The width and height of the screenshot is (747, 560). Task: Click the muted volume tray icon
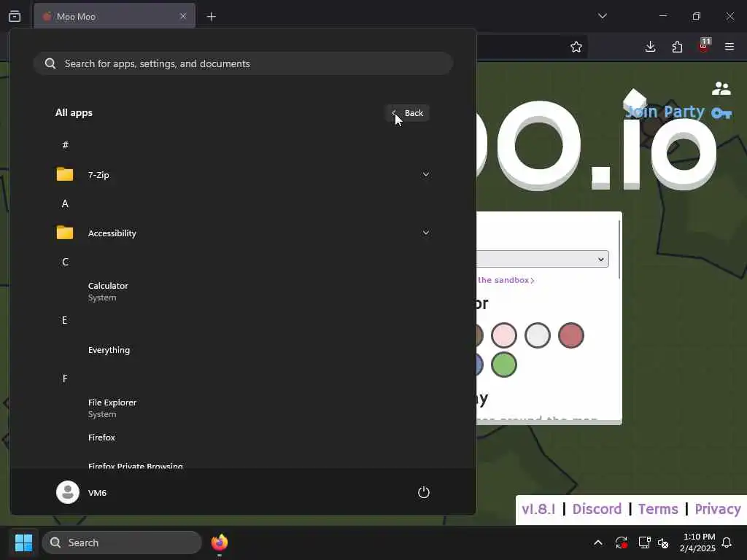[x=663, y=542]
